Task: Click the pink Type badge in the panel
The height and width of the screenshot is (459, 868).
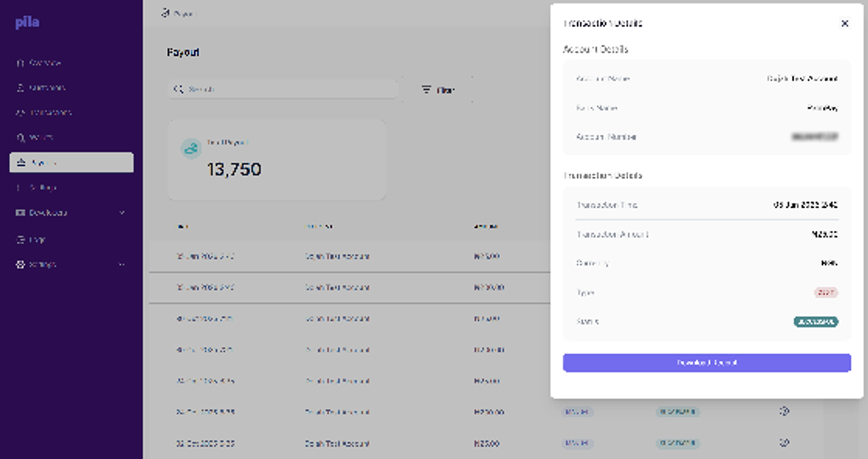Action: click(826, 292)
